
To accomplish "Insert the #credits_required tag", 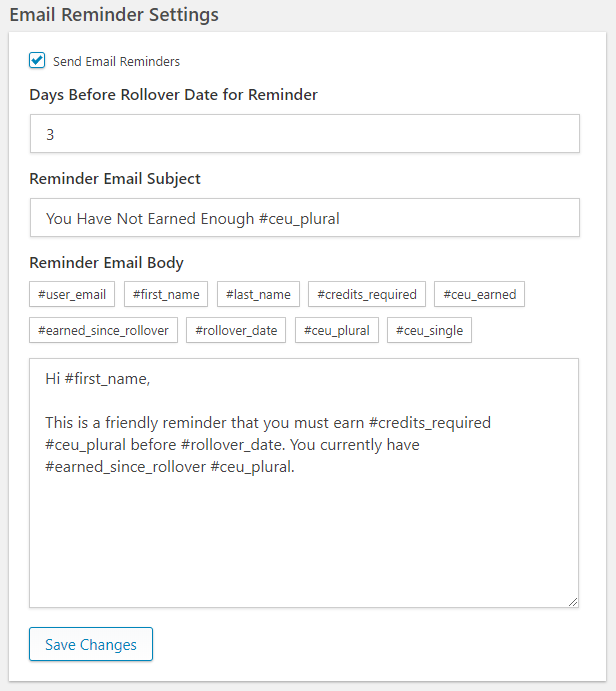I will [x=367, y=294].
